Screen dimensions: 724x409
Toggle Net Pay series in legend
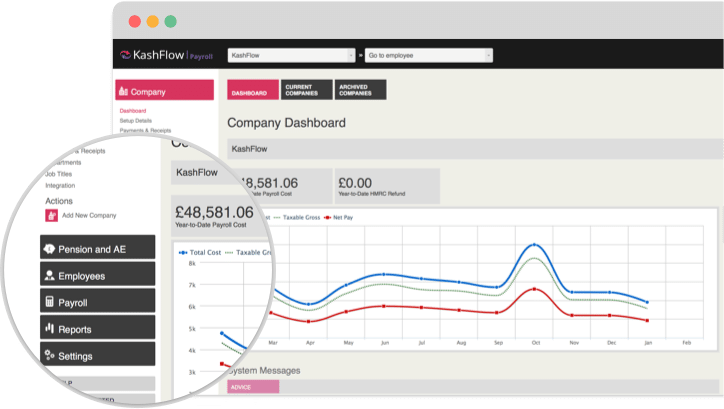pos(338,214)
